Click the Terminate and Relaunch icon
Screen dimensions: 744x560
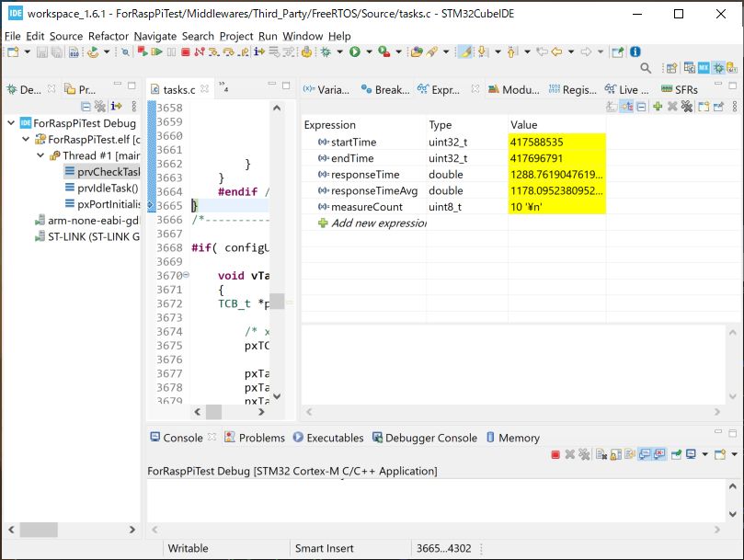[142, 51]
